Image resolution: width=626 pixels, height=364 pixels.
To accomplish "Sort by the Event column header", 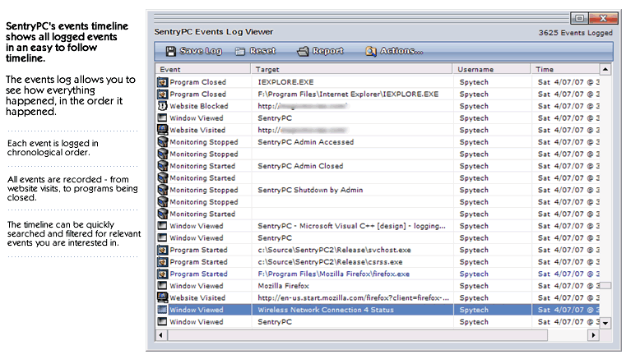I will point(203,69).
